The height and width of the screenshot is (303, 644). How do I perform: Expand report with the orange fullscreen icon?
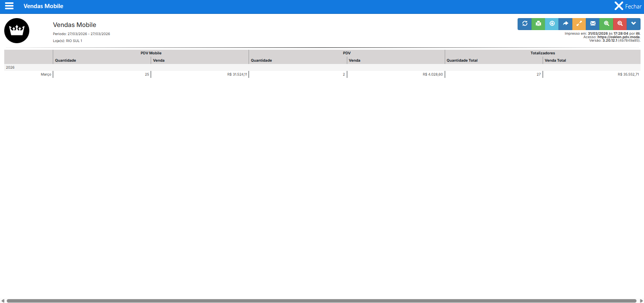tap(579, 24)
